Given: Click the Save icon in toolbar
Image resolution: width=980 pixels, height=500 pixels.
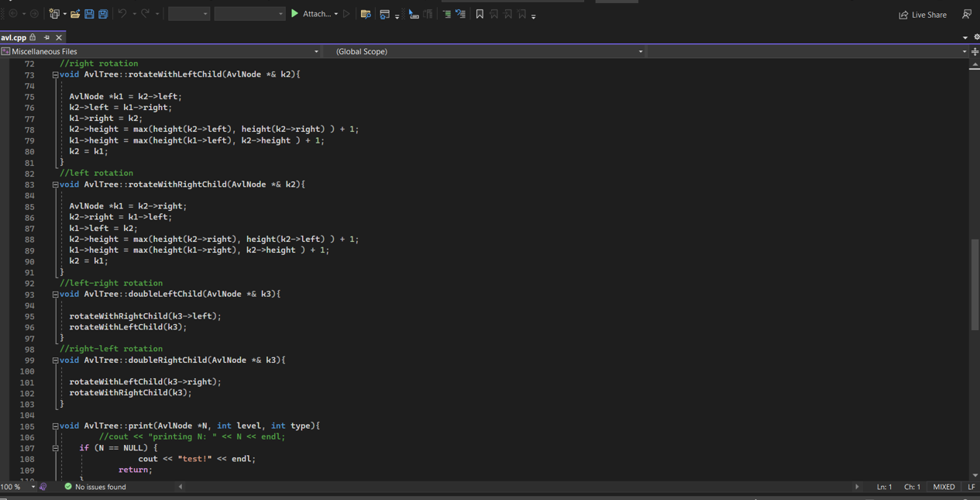Looking at the screenshot, I should click(89, 14).
